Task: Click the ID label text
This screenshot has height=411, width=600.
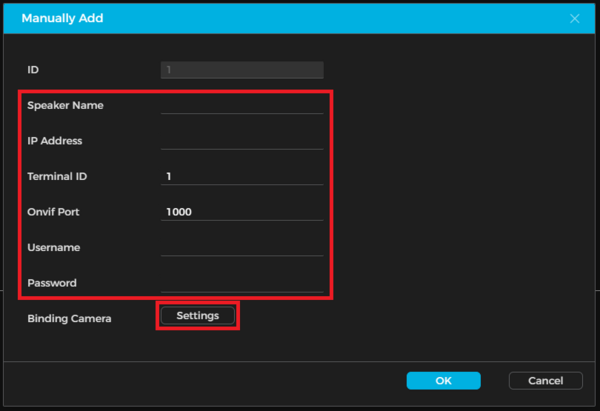Action: point(33,70)
